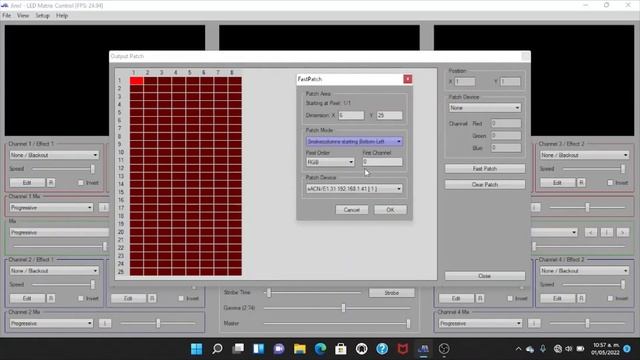Click Dimension Y field showing 25
Image resolution: width=640 pixels, height=360 pixels.
[389, 116]
